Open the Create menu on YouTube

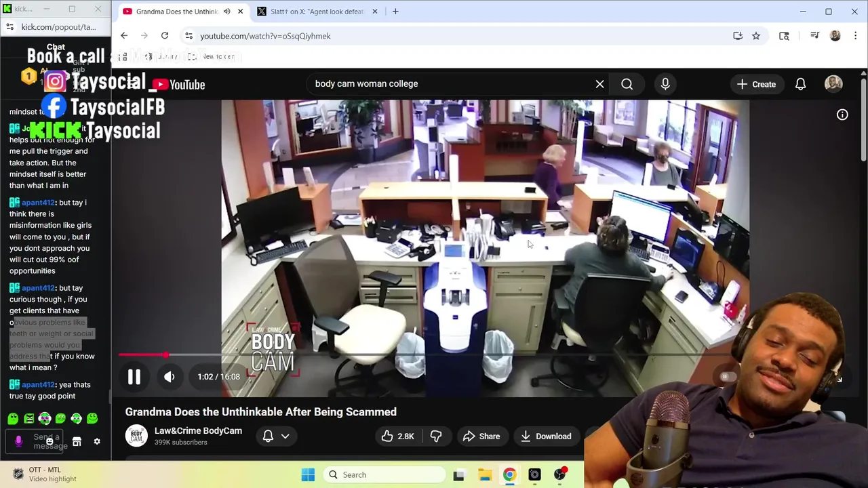coord(756,84)
